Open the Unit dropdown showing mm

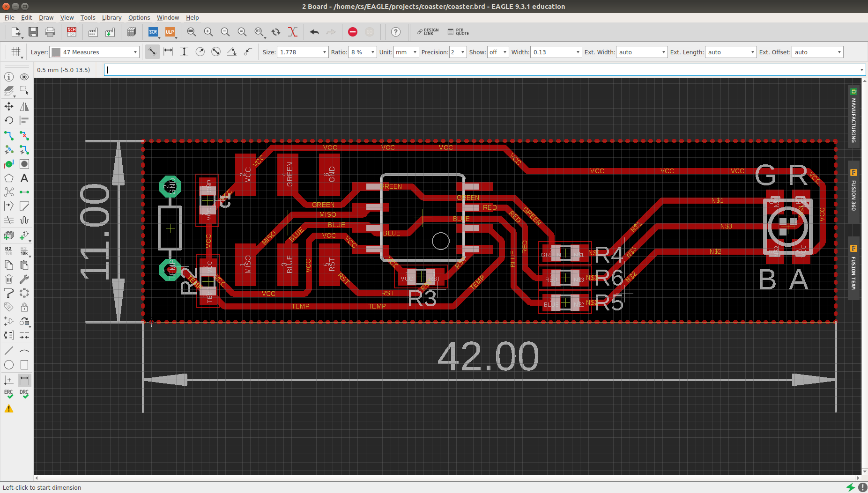point(406,52)
